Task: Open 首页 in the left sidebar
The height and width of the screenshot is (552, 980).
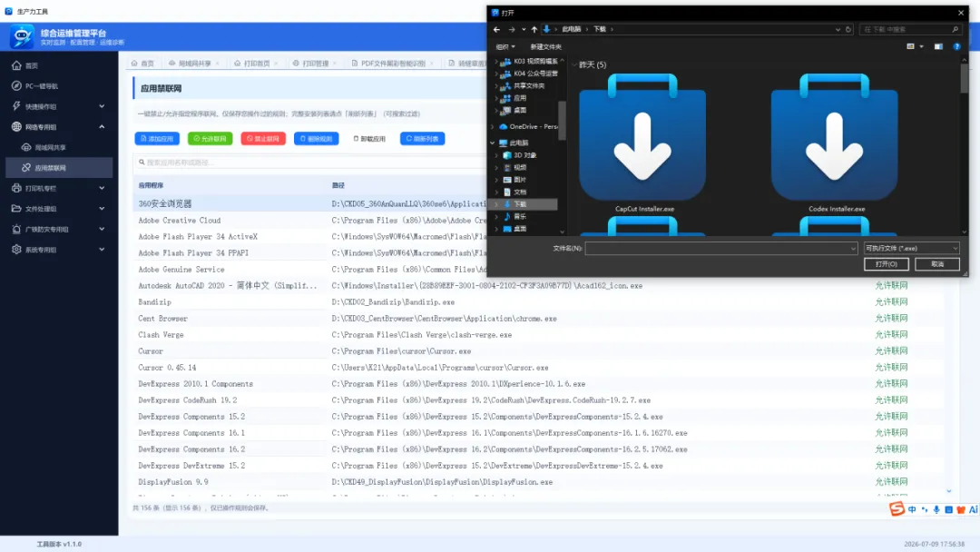Action: (59, 65)
